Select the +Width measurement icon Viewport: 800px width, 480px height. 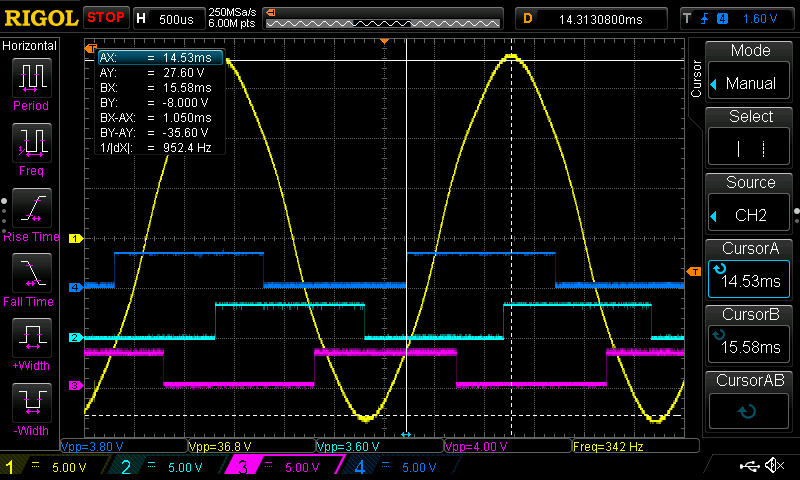32,338
